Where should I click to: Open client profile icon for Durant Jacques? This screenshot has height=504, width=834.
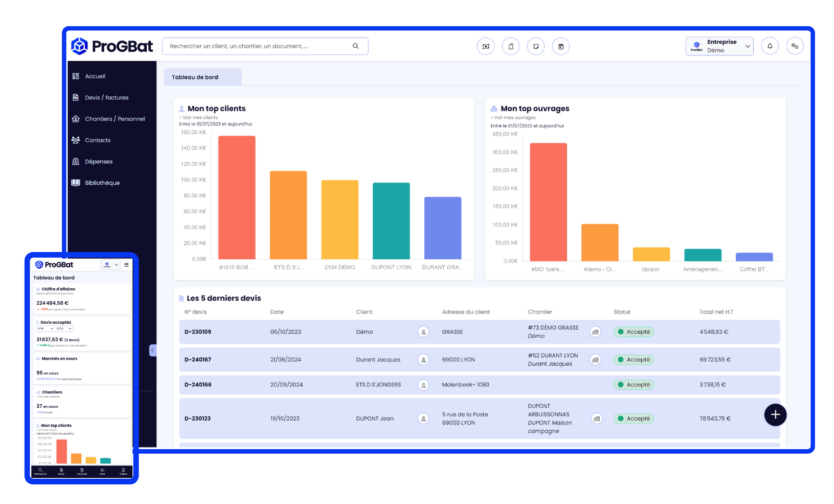(x=424, y=360)
